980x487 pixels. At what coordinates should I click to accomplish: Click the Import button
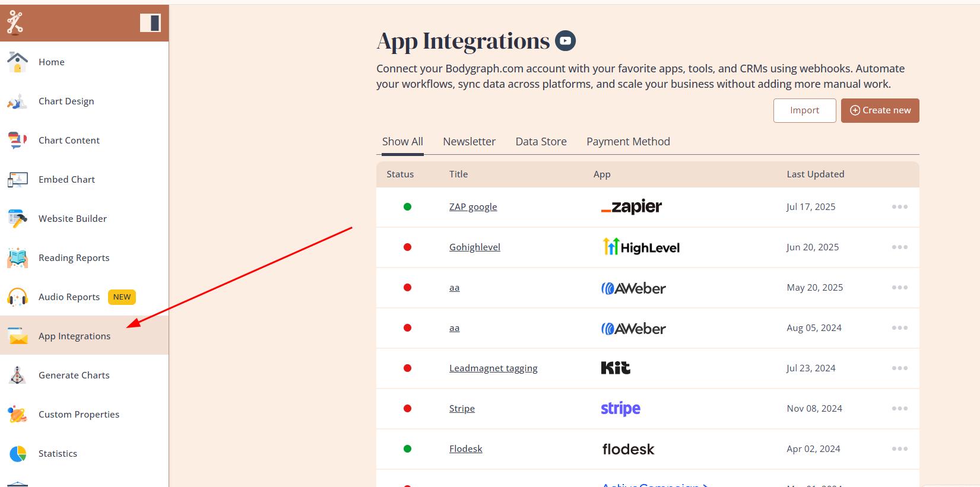804,110
